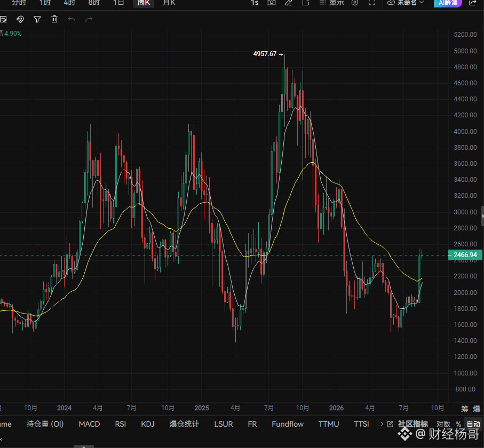Undo the last drawing action
The height and width of the screenshot is (448, 484).
(x=72, y=19)
